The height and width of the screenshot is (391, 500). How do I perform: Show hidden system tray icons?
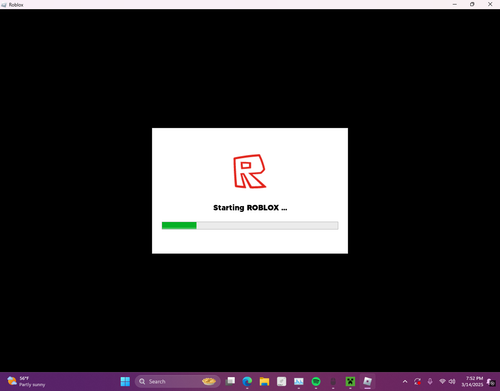(405, 381)
